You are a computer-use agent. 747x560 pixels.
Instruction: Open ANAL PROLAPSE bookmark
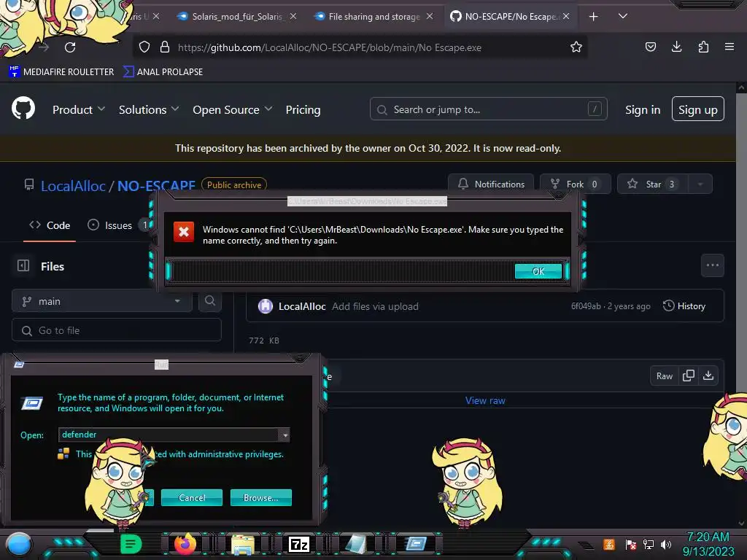163,72
